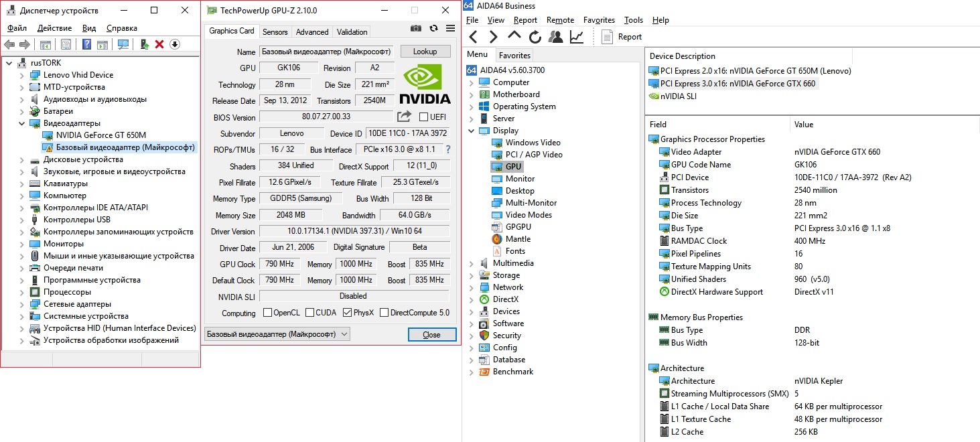Viewport: 980px width, 442px height.
Task: Select Mantle item in AIDA64 tree
Action: [511, 239]
